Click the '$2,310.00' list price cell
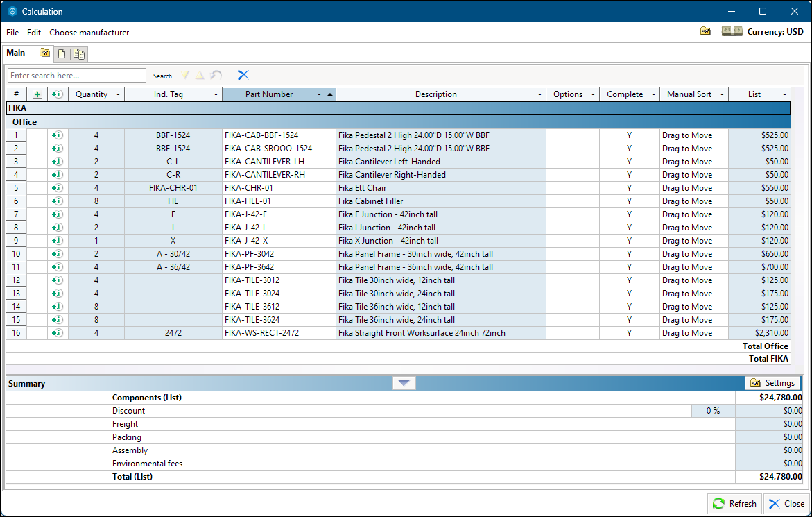812x517 pixels. [759, 333]
